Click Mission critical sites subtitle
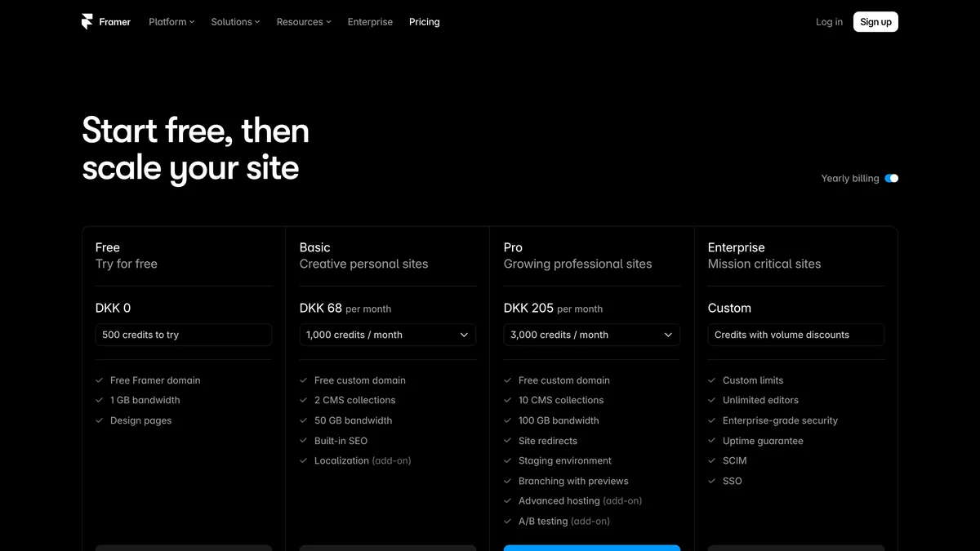The height and width of the screenshot is (551, 980). tap(764, 264)
